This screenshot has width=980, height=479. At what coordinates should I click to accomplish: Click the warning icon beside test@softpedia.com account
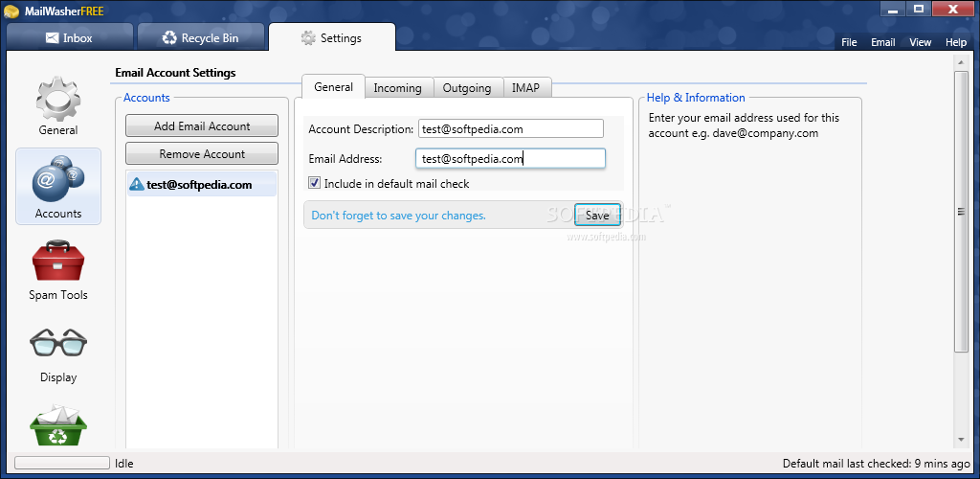pos(136,184)
